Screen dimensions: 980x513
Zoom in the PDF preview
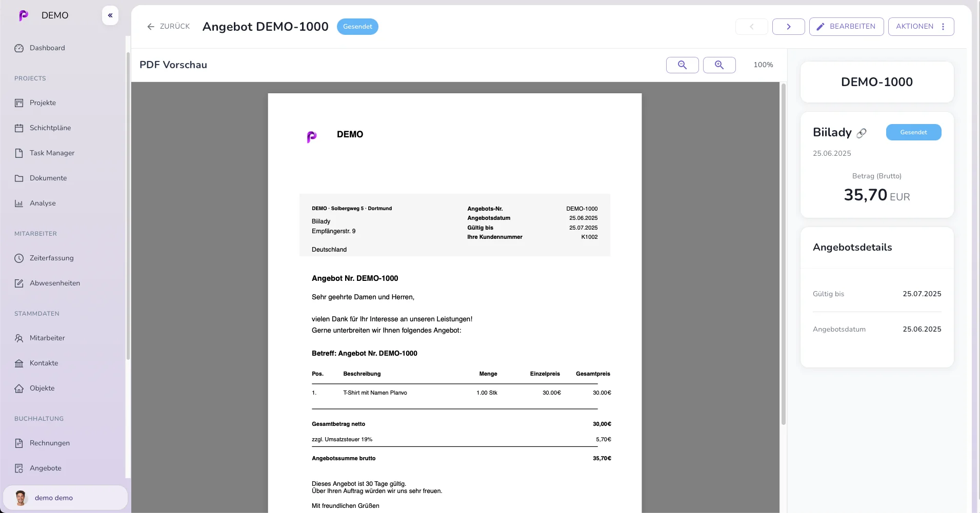click(x=719, y=65)
